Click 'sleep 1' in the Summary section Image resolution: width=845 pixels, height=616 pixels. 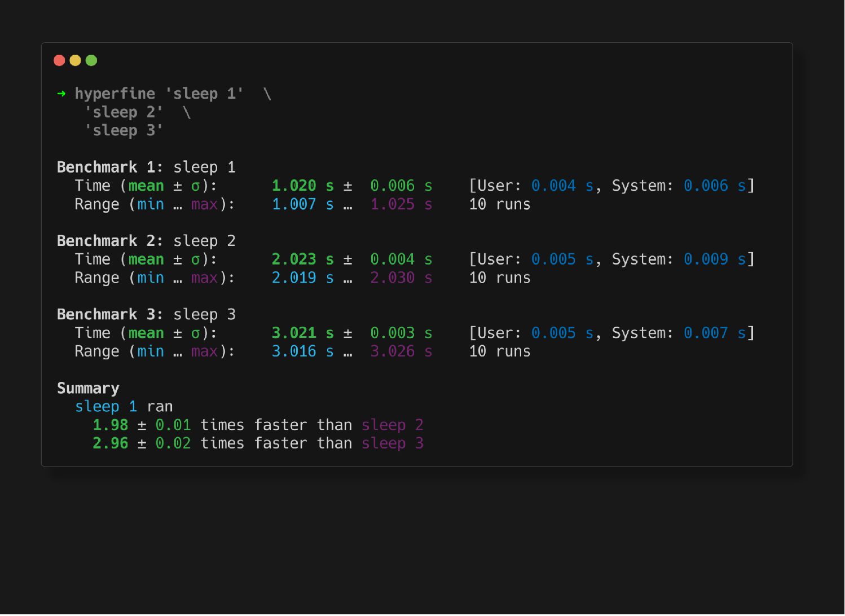point(106,406)
